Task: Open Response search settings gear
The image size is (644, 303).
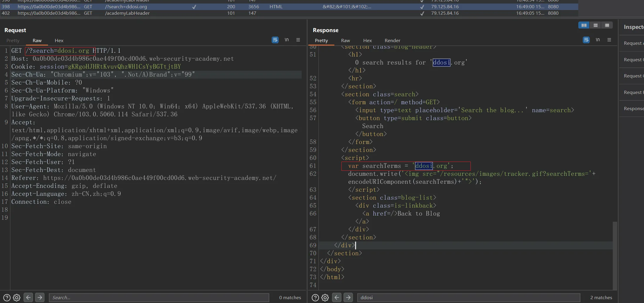Action: [x=325, y=298]
